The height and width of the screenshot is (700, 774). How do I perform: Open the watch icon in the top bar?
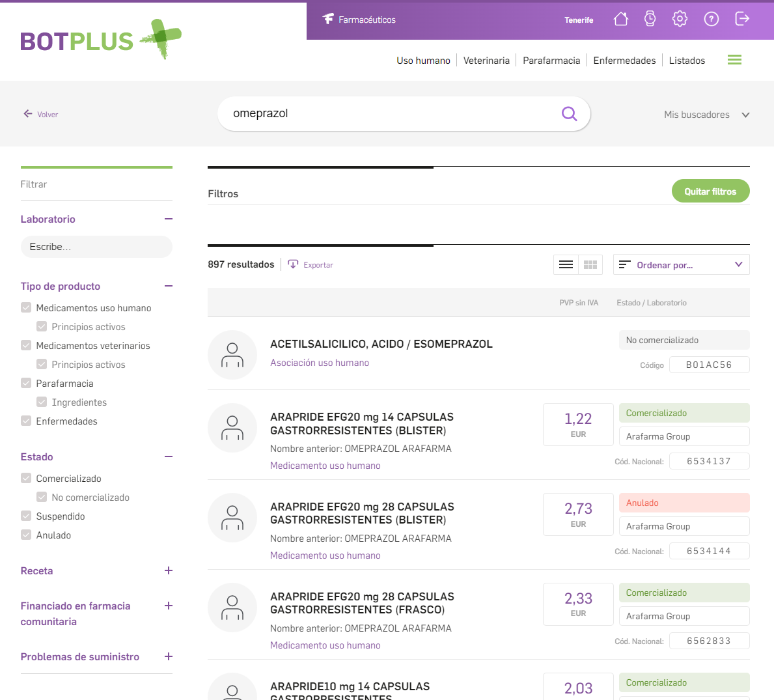coord(650,20)
